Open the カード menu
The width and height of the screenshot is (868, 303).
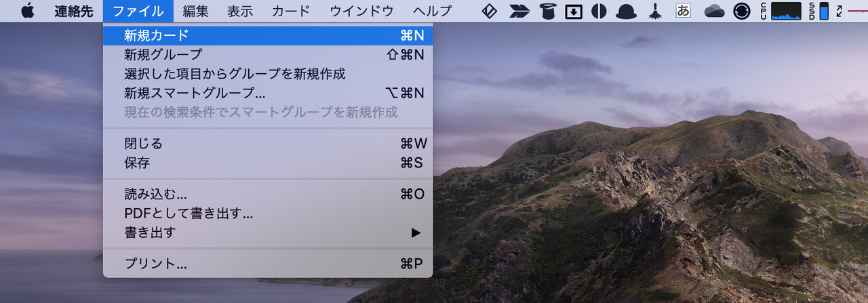point(291,11)
